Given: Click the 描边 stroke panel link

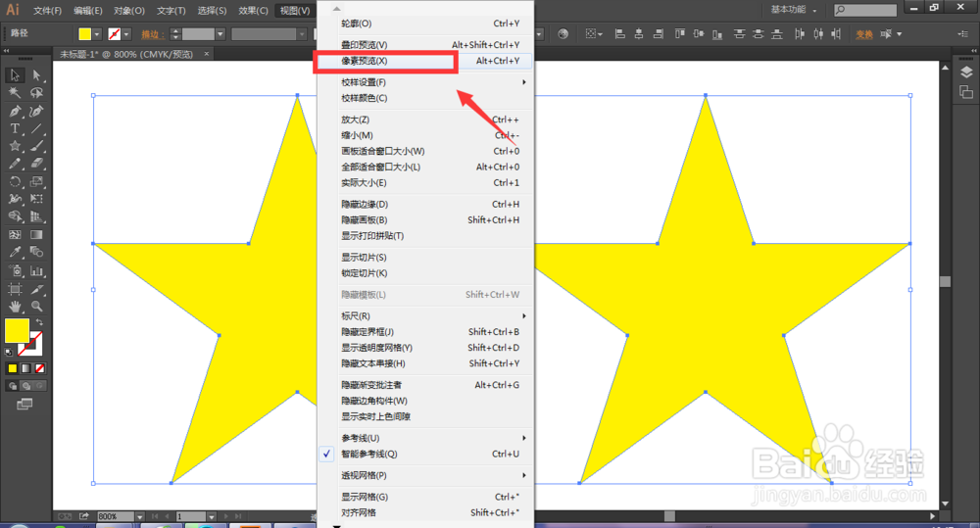Looking at the screenshot, I should [153, 34].
